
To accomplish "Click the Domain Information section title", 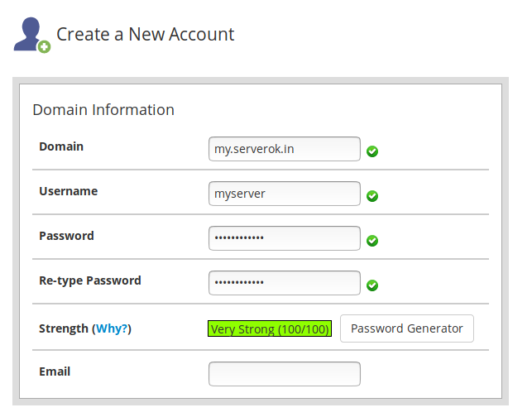I will (x=103, y=110).
